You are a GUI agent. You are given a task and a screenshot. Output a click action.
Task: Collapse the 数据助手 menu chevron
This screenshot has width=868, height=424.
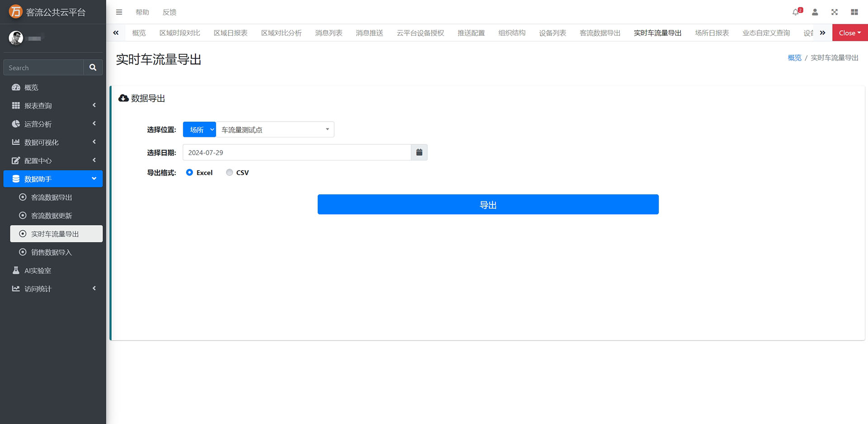click(x=94, y=179)
